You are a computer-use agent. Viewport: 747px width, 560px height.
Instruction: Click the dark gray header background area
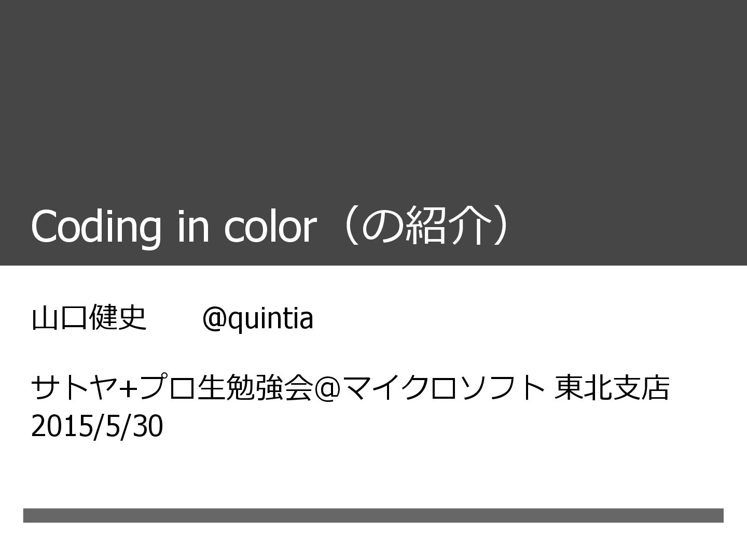tap(374, 104)
